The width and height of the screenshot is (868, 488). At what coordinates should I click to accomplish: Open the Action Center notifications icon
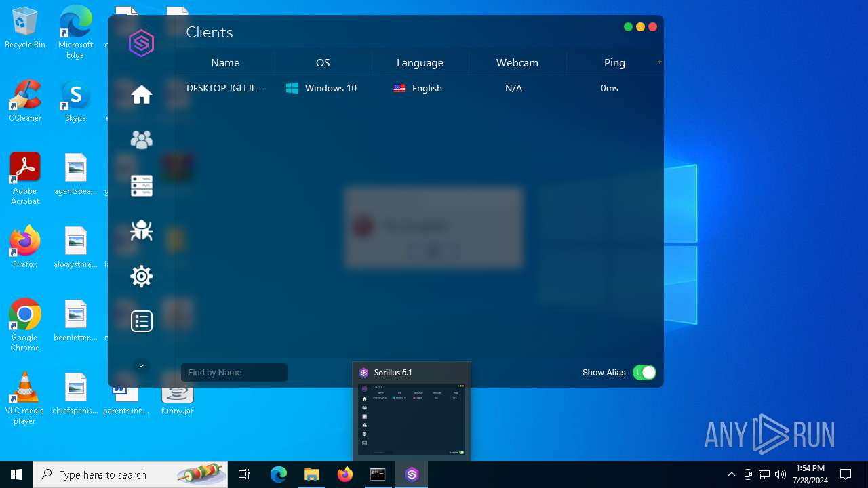pyautogui.click(x=846, y=474)
